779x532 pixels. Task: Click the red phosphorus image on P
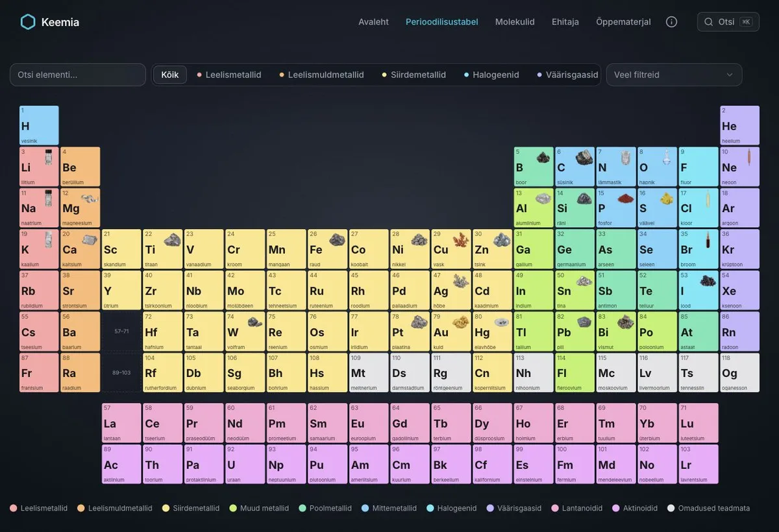pyautogui.click(x=625, y=199)
